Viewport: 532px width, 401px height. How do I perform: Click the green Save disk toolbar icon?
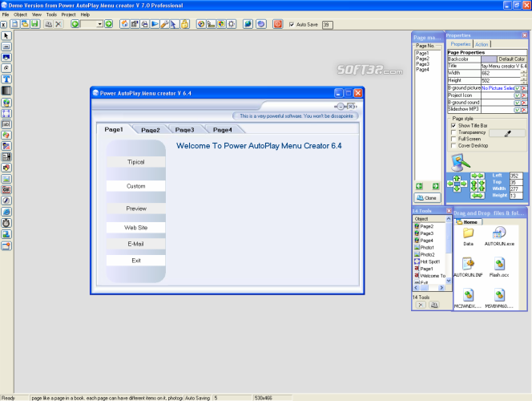click(x=35, y=24)
